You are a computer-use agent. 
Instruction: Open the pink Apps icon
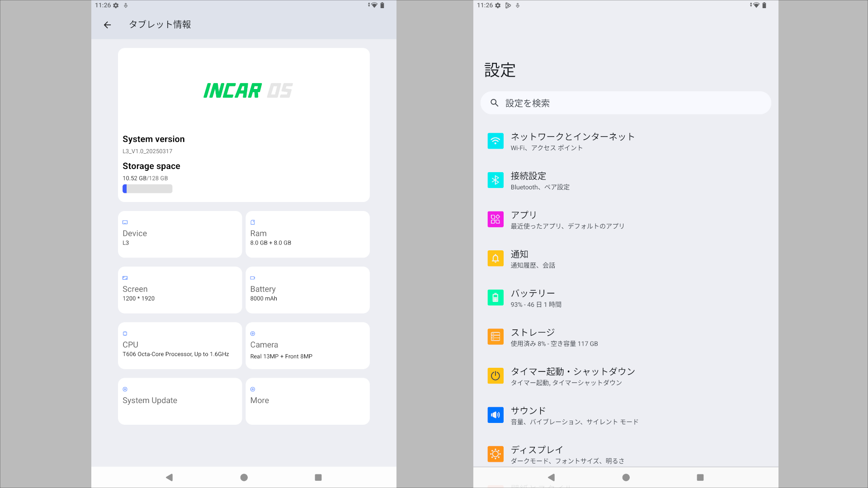pos(495,220)
